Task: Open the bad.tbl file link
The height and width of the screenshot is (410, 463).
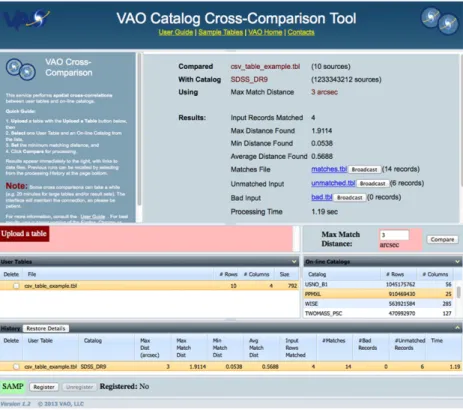Action: pos(322,197)
